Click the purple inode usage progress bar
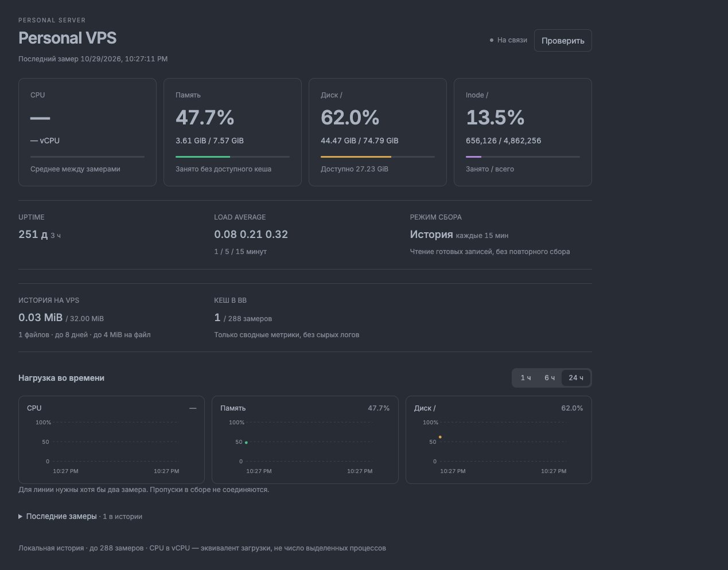Image resolution: width=728 pixels, height=570 pixels. point(473,157)
